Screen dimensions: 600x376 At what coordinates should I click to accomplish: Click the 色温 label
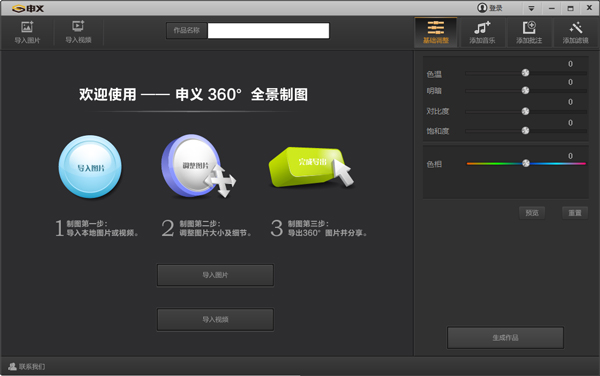tap(434, 74)
